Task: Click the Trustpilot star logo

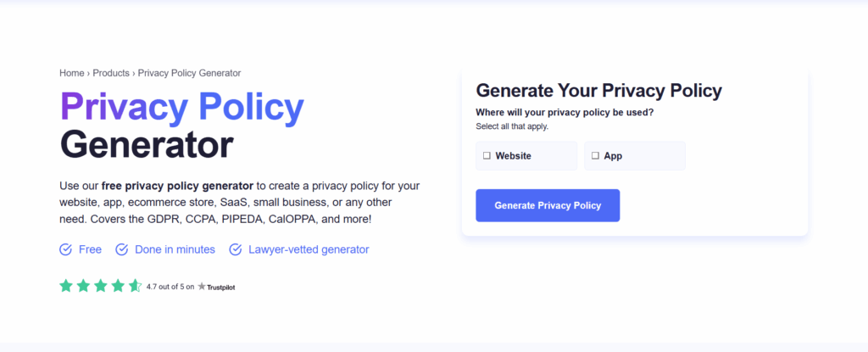Action: pyautogui.click(x=202, y=287)
